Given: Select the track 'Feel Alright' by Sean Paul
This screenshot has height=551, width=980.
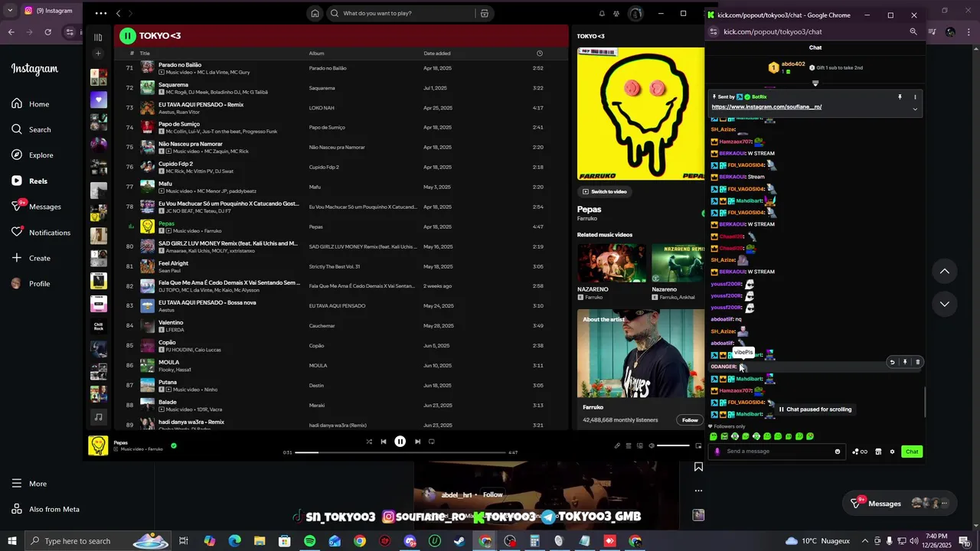Looking at the screenshot, I should [340, 266].
